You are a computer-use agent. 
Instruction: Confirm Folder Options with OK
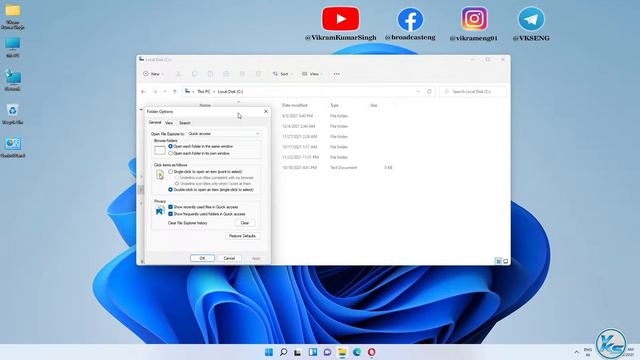click(x=202, y=258)
